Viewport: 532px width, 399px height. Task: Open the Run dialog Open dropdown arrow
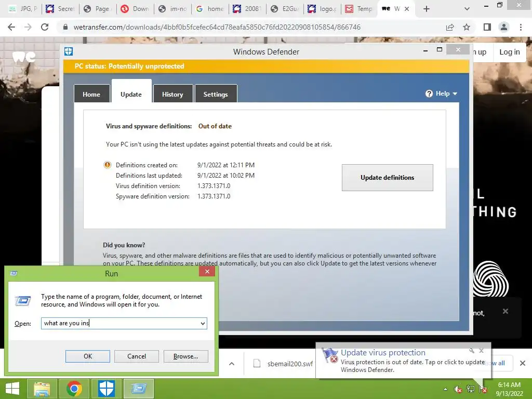pos(203,323)
